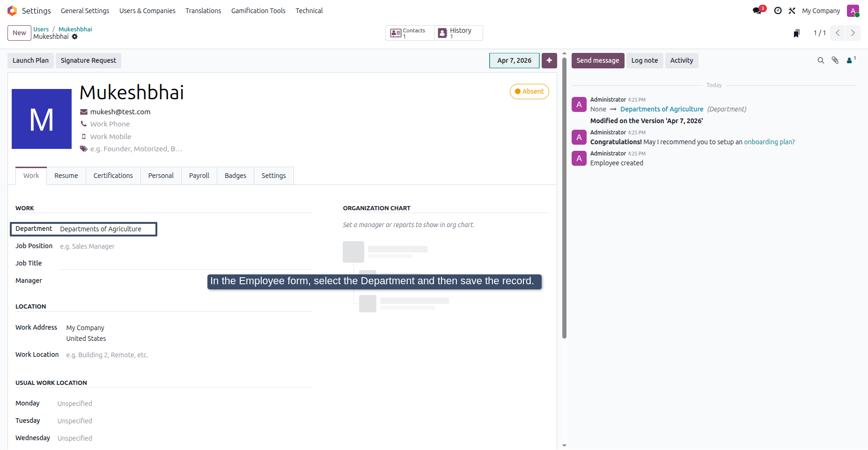Click the Signature Request button

pyautogui.click(x=88, y=60)
